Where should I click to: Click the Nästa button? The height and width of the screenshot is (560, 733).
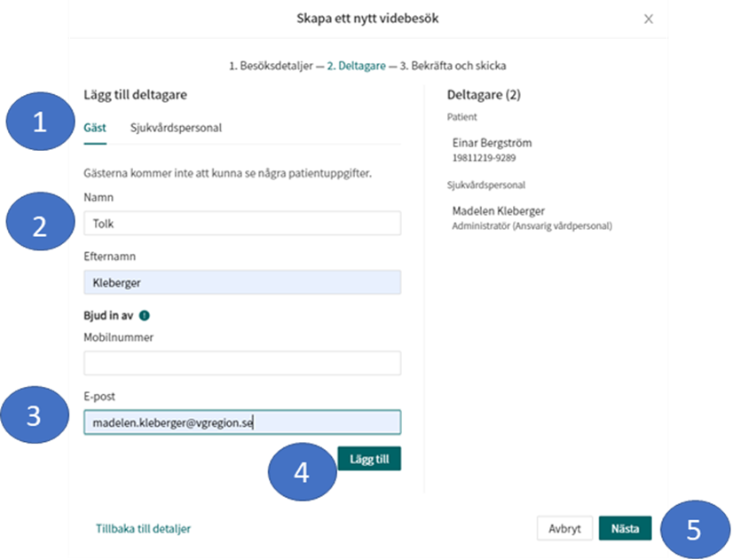click(626, 528)
